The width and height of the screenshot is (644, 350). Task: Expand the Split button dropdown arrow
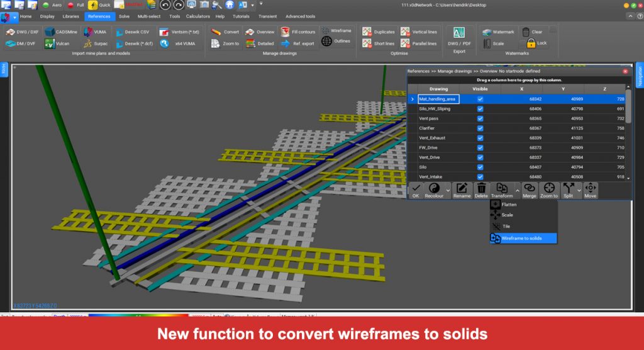pyautogui.click(x=579, y=189)
